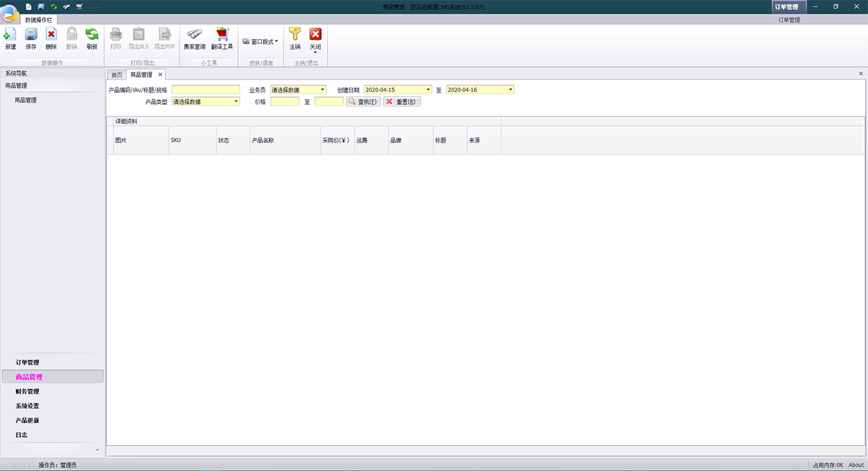The width and height of the screenshot is (868, 471).
Task: Click the minimum 价格 price field
Action: 284,101
